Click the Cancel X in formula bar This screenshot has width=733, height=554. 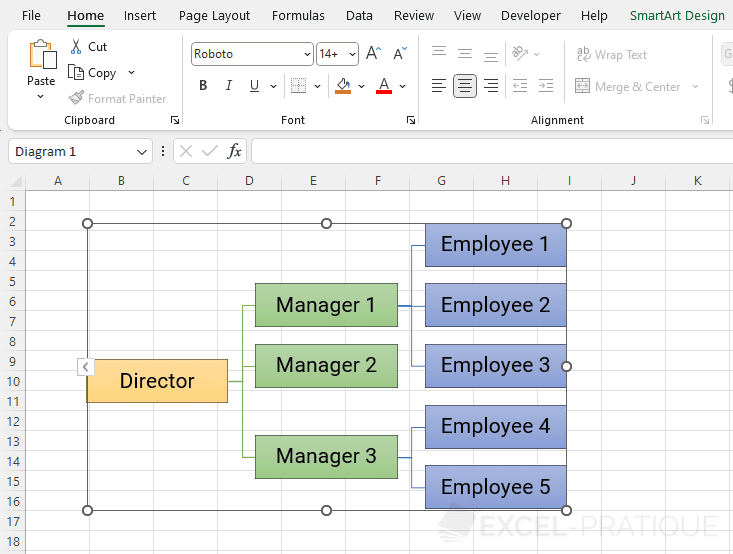(186, 151)
